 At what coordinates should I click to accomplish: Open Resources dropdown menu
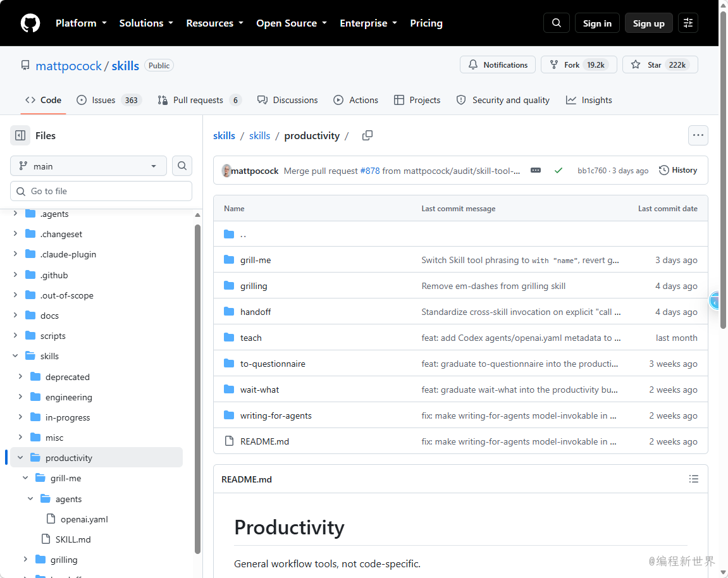pos(215,23)
